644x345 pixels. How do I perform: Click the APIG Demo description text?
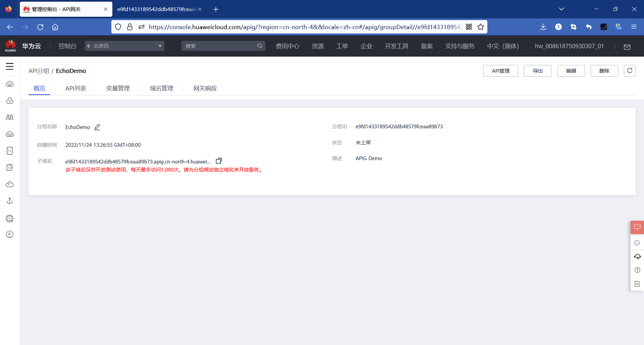click(x=369, y=158)
